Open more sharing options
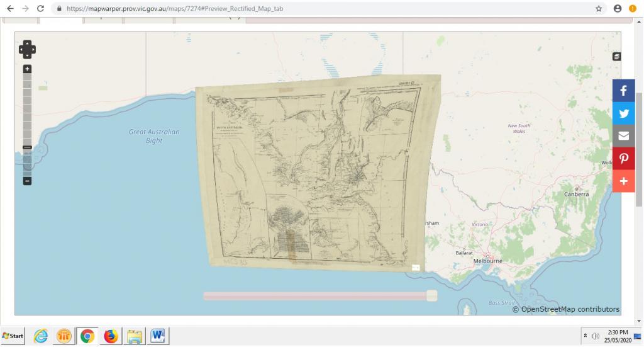This screenshot has width=644, height=347. click(623, 181)
